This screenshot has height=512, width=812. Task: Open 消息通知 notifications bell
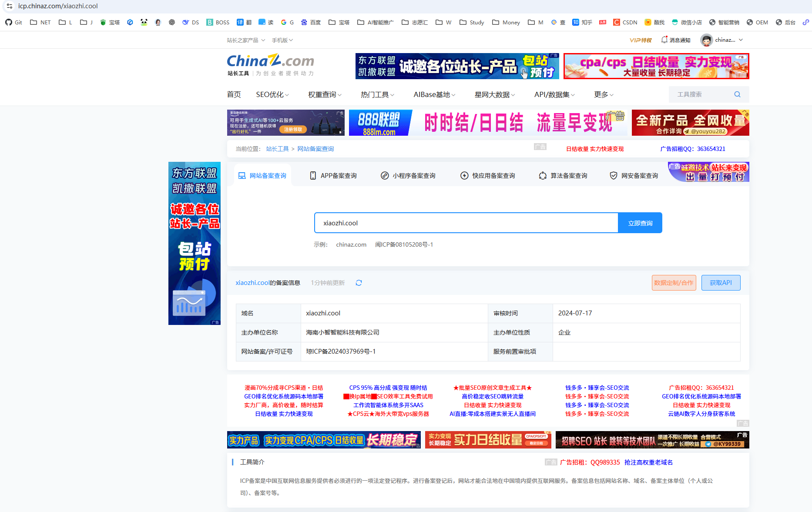tap(676, 40)
